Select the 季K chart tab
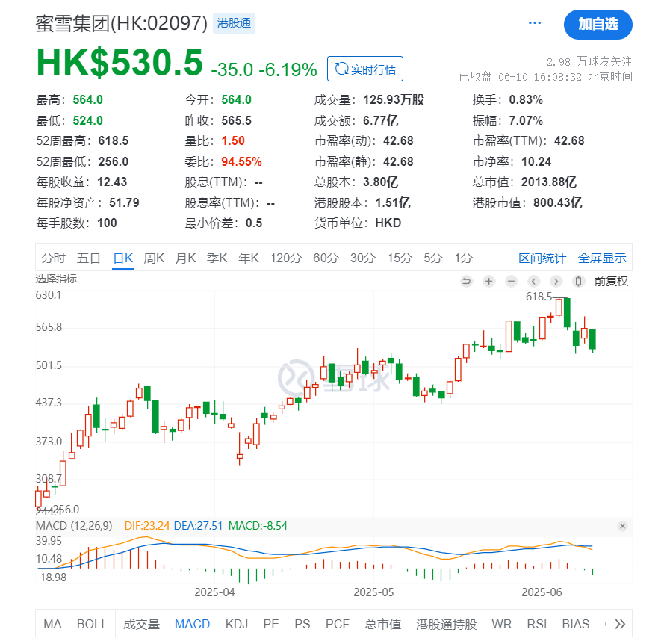The height and width of the screenshot is (644, 664). (217, 258)
